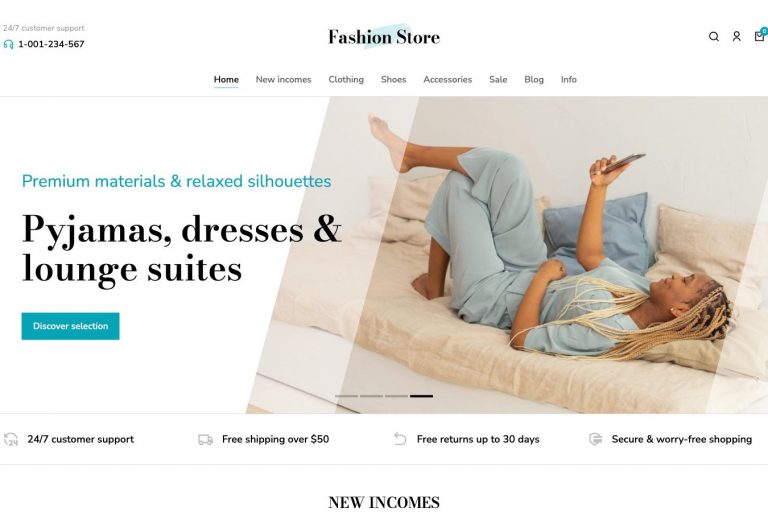Open the New incomes menu
Screen dimensions: 768x512
point(283,79)
